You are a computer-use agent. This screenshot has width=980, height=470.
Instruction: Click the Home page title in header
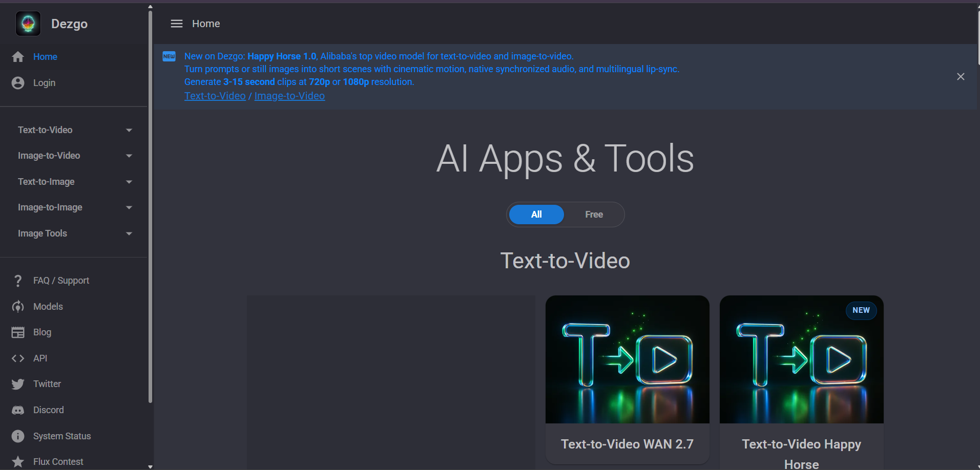(x=206, y=24)
